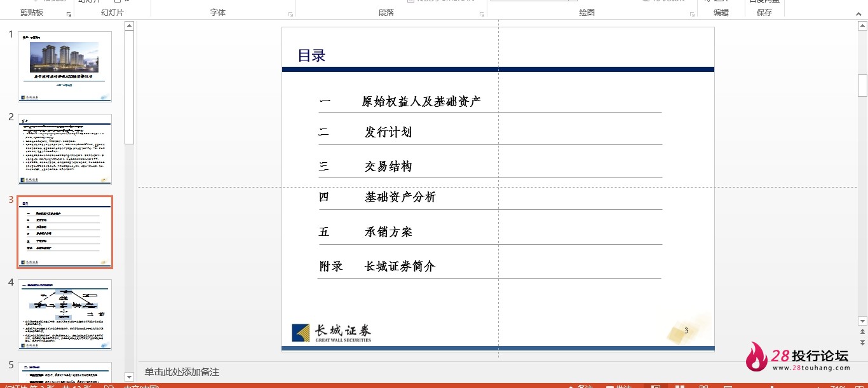Screen dimensions: 868x388
Task: Click the slide area vertical scrollbar thumb
Action: coord(862,85)
